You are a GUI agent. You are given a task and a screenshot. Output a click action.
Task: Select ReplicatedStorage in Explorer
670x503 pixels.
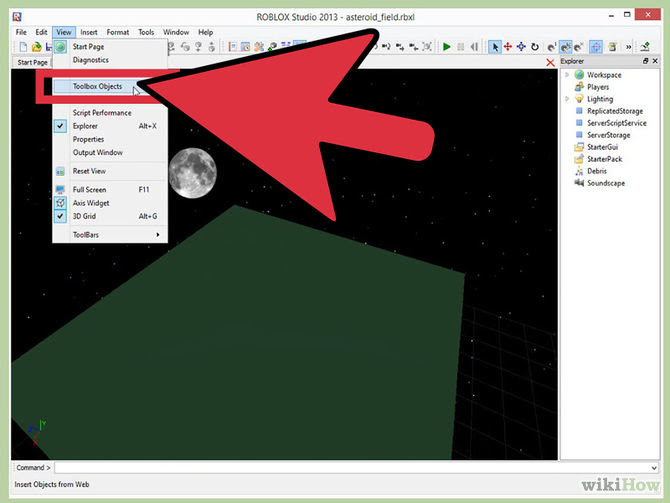[615, 111]
